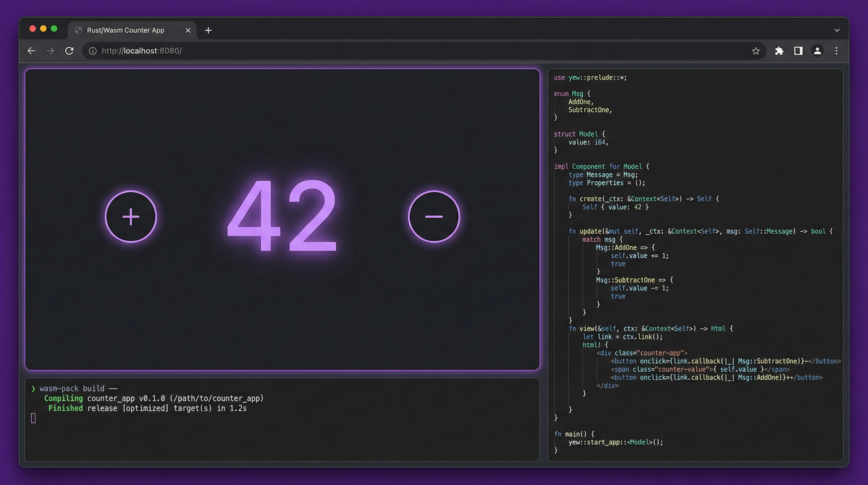Screen dimensions: 868x485
Task: Close the Rust/Wasm Counter App tab
Action: pos(188,30)
